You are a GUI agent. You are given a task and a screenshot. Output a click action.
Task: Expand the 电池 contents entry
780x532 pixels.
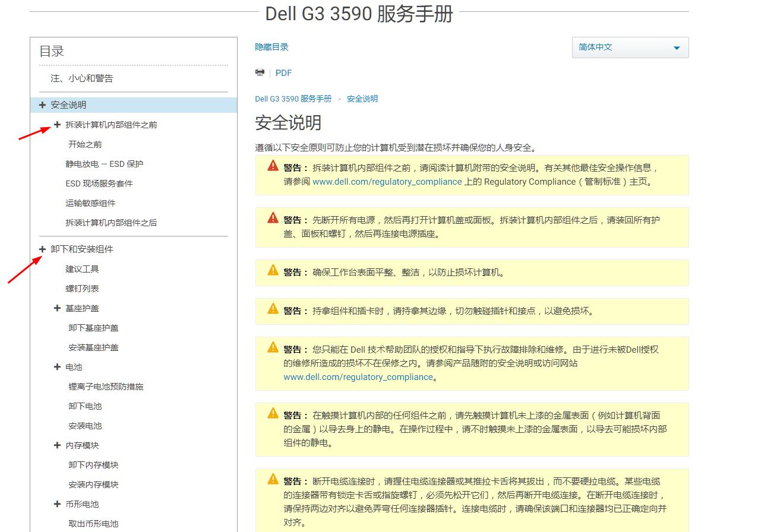[57, 367]
